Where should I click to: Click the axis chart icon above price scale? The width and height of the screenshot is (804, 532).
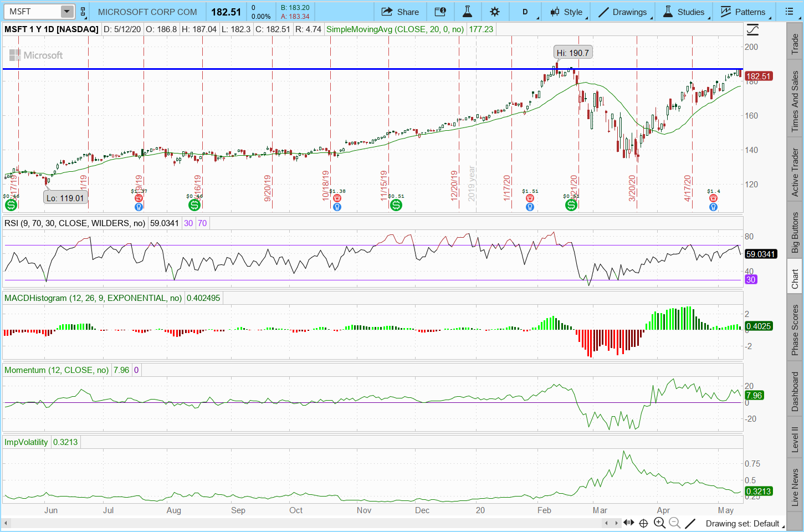752,29
